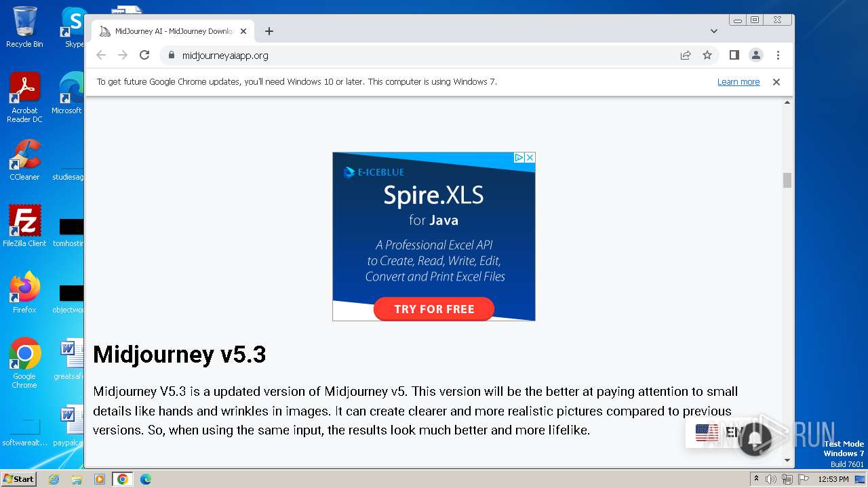The width and height of the screenshot is (868, 488).
Task: Open the volume control in the tray
Action: [x=771, y=479]
